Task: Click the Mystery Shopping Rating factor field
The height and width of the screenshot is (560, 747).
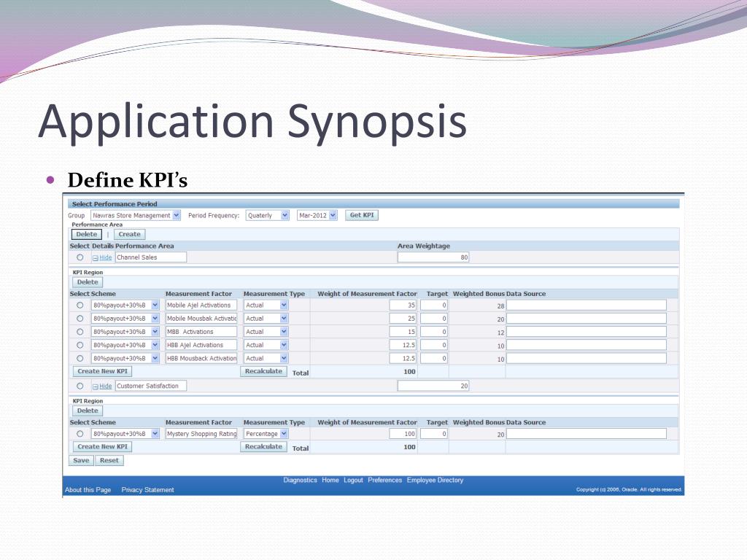Action: tap(201, 434)
